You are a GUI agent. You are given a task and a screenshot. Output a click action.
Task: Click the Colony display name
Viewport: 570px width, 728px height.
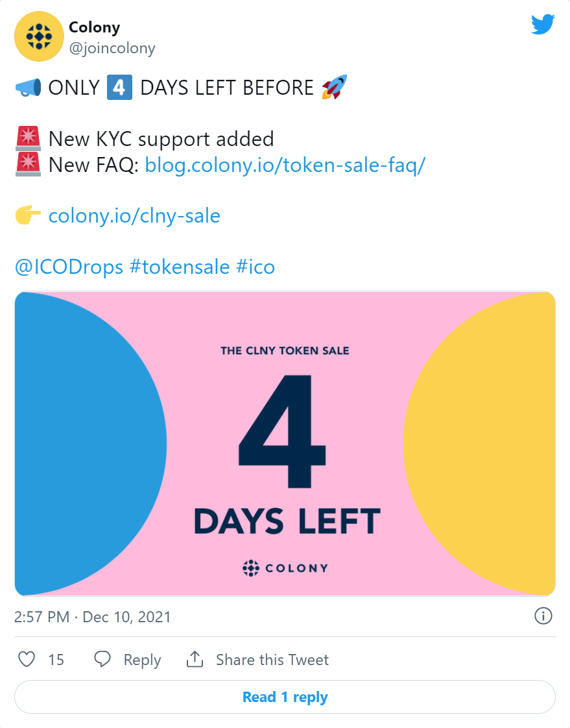point(94,27)
